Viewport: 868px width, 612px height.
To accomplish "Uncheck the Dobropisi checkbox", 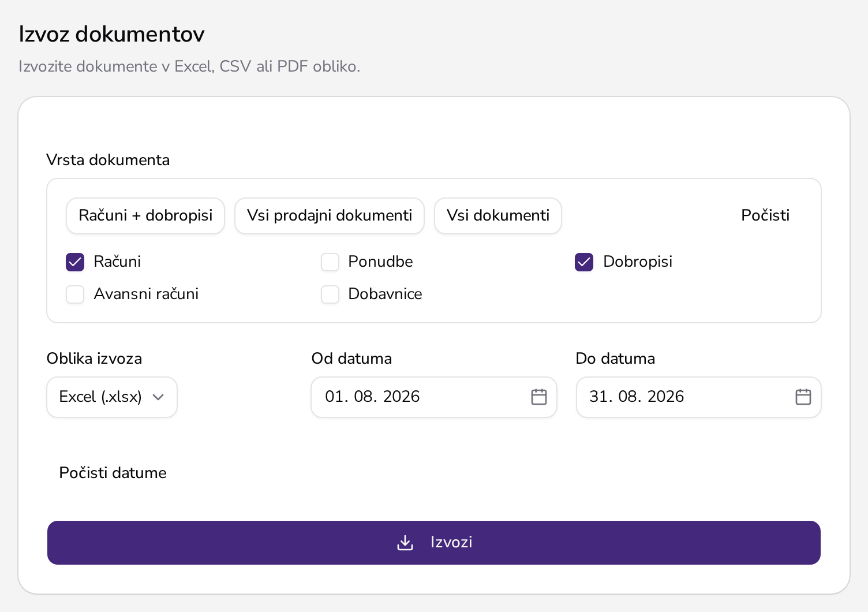I will tap(584, 262).
